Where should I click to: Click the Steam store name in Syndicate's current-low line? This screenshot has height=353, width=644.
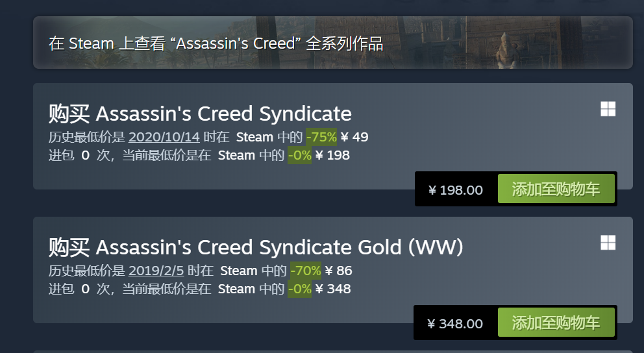click(x=236, y=156)
